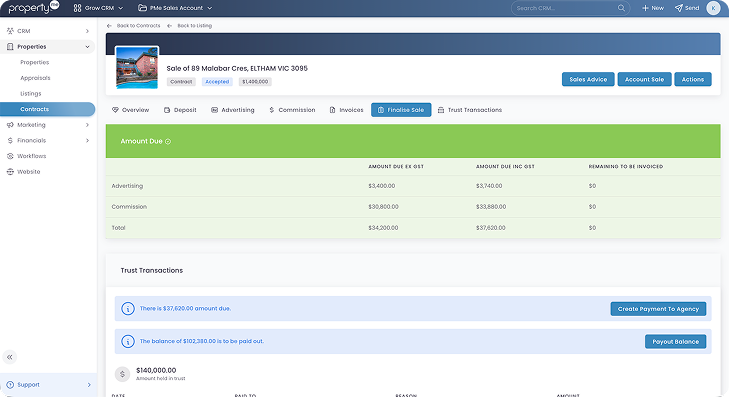Go Back to Listing link
The image size is (729, 397).
tap(190, 26)
